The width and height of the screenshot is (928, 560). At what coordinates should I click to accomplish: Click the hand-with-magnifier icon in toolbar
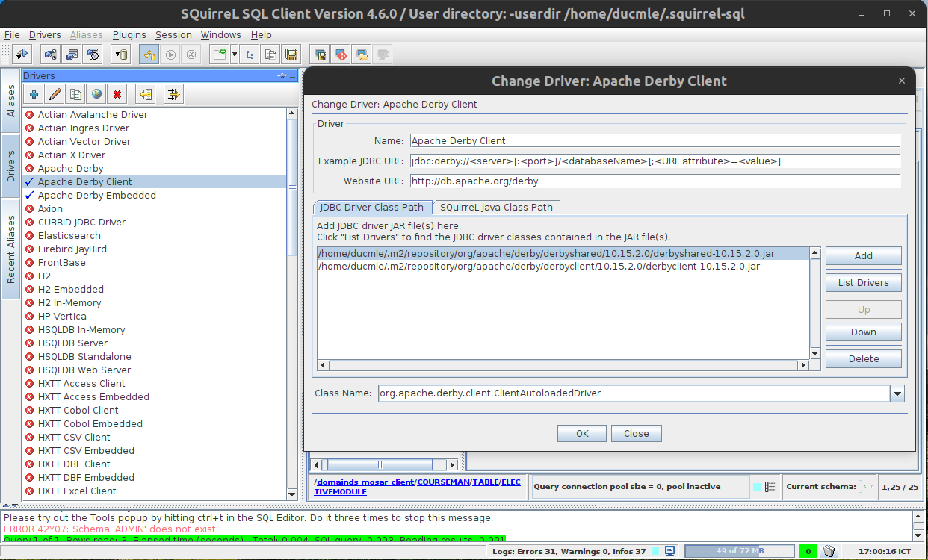point(93,55)
